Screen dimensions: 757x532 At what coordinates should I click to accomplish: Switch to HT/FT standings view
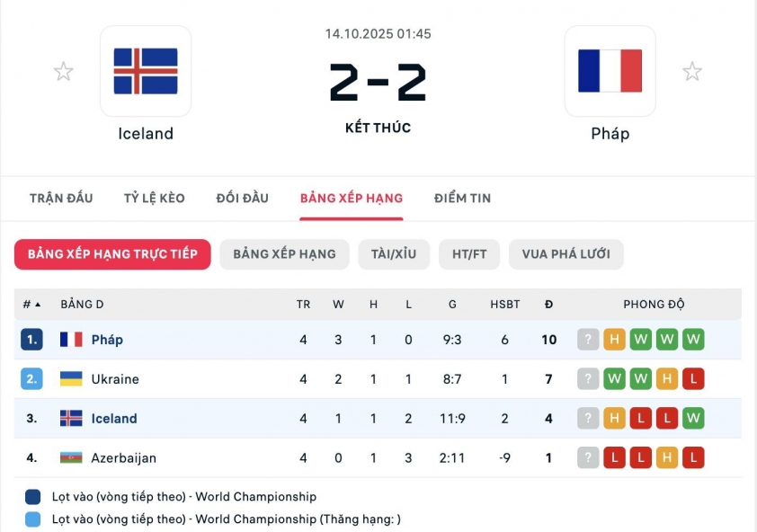click(x=469, y=254)
